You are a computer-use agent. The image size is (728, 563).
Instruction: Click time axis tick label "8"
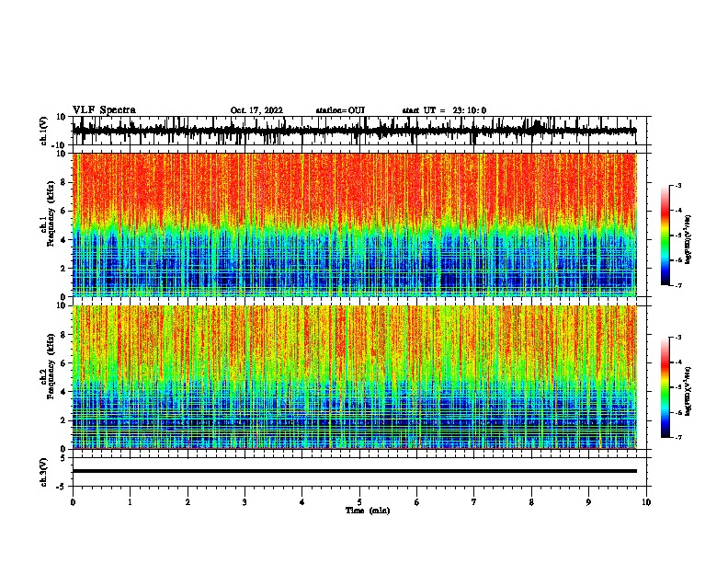[x=531, y=502]
